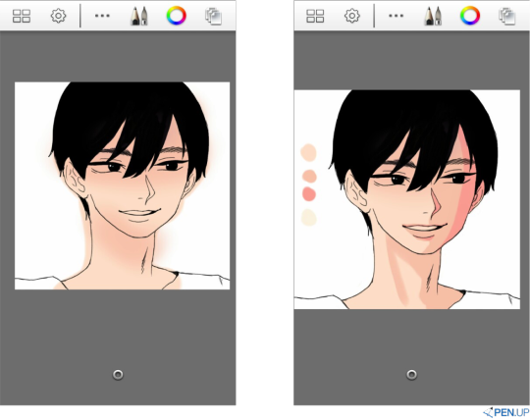This screenshot has height=420, width=530.
Task: Open settings gear in left screen
Action: pyautogui.click(x=58, y=16)
